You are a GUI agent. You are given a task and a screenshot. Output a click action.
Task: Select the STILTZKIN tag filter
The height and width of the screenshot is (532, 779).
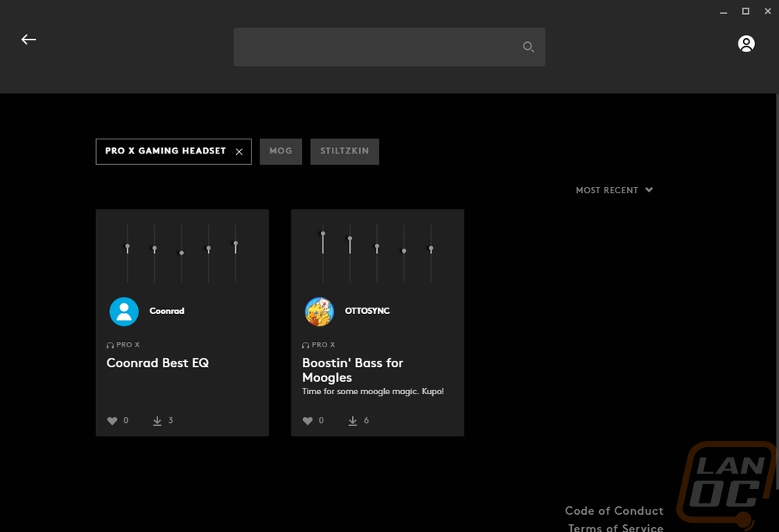coord(344,152)
